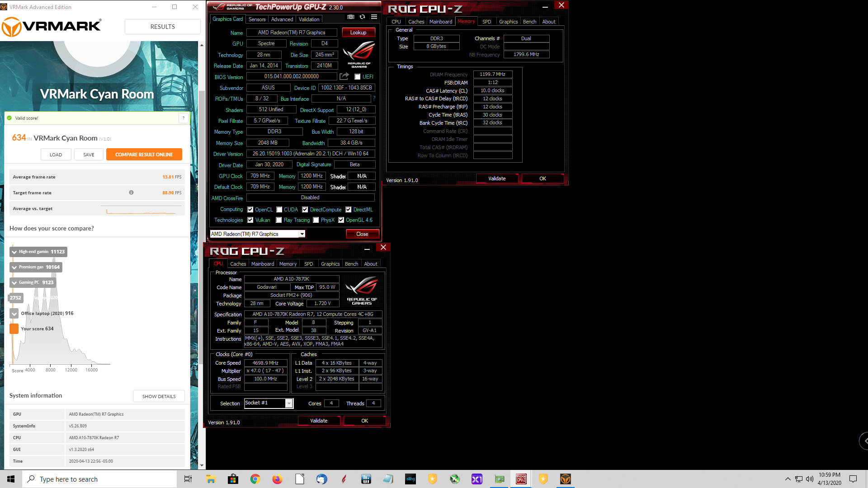Screen dimensions: 868x488
Task: Expand the High-end gaming 11123 comparison
Action: 14,252
